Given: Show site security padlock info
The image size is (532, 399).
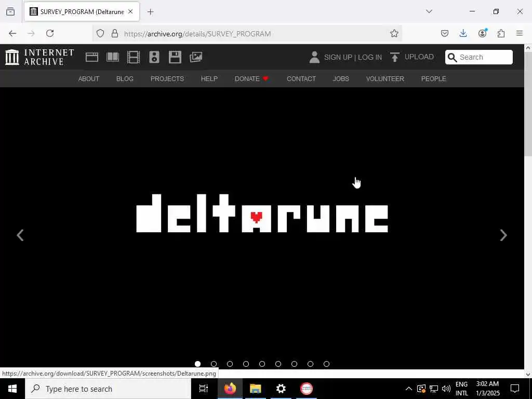Looking at the screenshot, I should (115, 33).
